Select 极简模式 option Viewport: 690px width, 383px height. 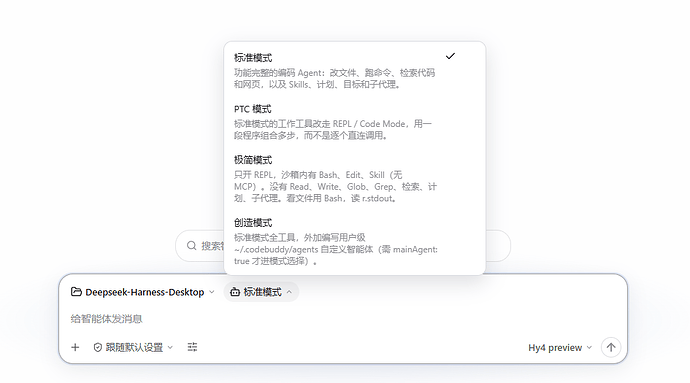pos(355,179)
